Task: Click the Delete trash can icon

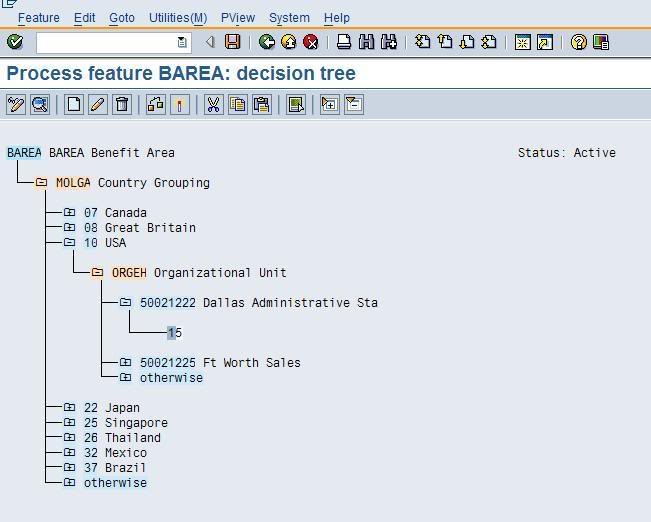Action: (x=122, y=104)
